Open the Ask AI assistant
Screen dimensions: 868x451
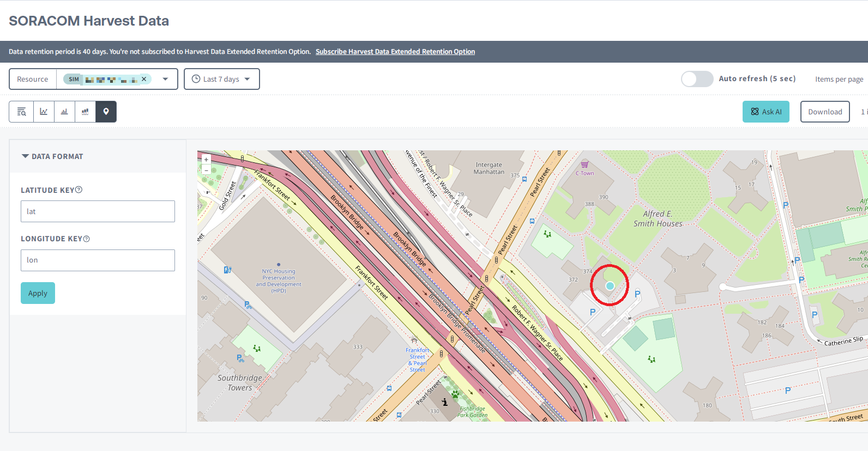click(765, 112)
